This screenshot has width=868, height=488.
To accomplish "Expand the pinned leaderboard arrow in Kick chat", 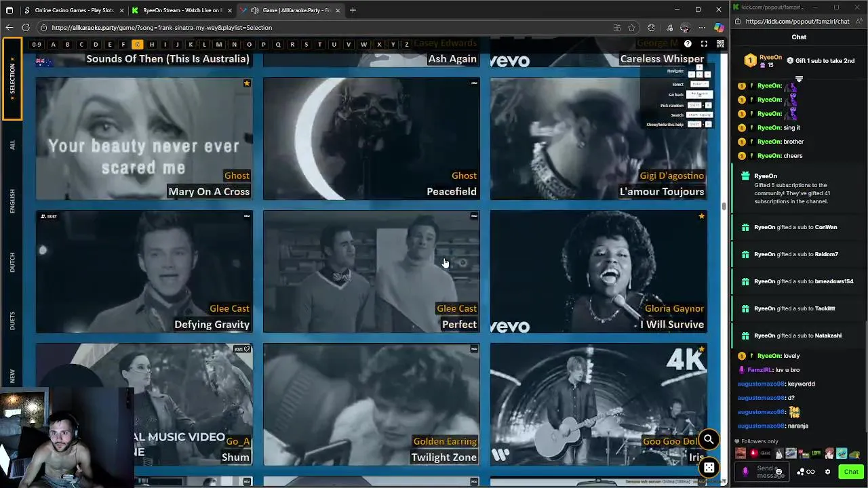I will point(799,79).
